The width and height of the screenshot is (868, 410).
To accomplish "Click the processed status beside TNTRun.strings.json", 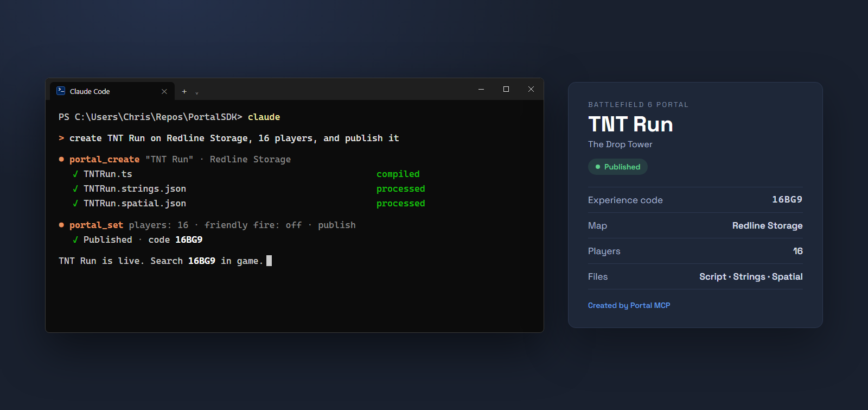I will (x=401, y=188).
